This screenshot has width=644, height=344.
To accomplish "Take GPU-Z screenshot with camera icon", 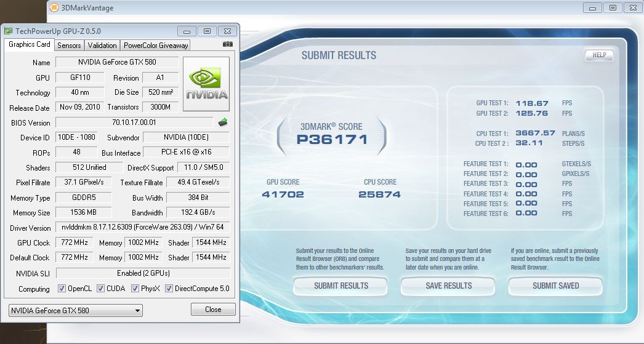I will coord(228,44).
